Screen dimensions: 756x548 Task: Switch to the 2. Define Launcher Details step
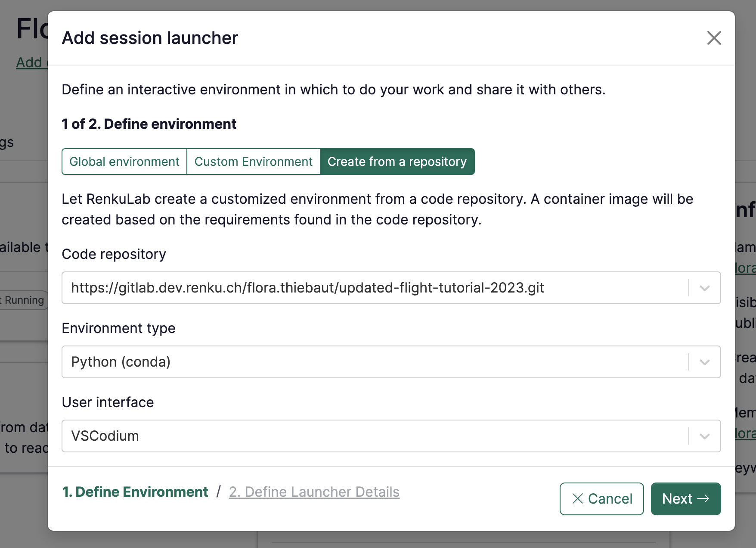(x=314, y=492)
